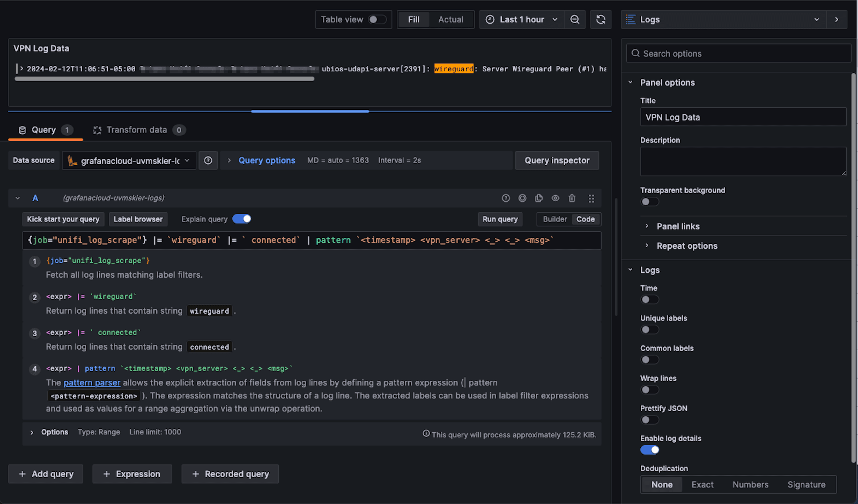Duplicate query A
The height and width of the screenshot is (504, 858).
tap(539, 198)
